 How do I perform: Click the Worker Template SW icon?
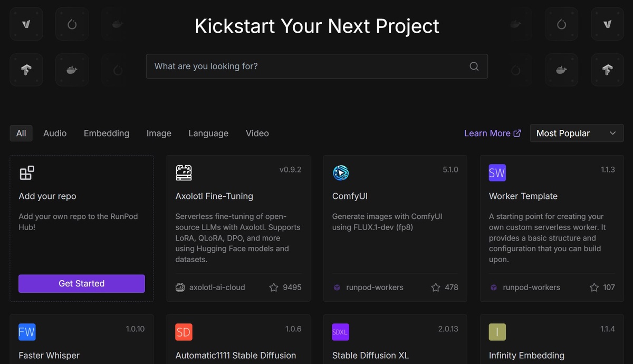[497, 173]
